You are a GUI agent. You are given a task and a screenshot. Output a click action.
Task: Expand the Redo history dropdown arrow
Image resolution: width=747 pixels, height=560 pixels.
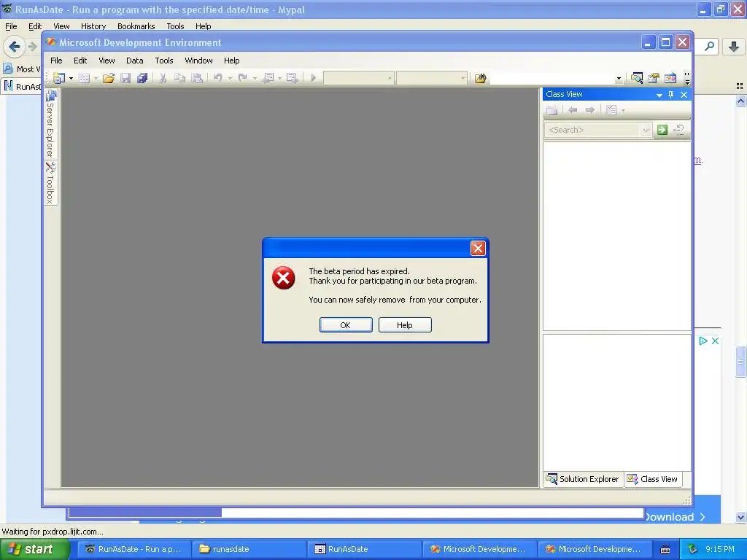[255, 78]
